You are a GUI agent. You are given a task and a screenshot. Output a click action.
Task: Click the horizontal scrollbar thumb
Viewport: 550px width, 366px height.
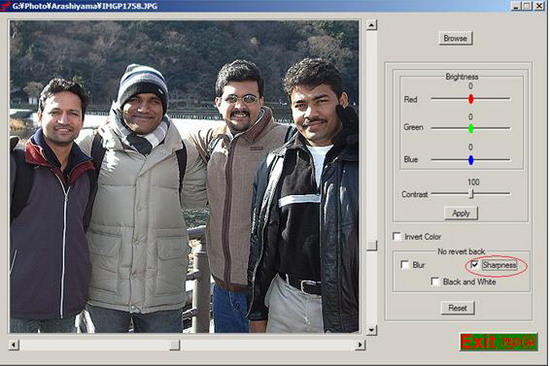point(175,345)
